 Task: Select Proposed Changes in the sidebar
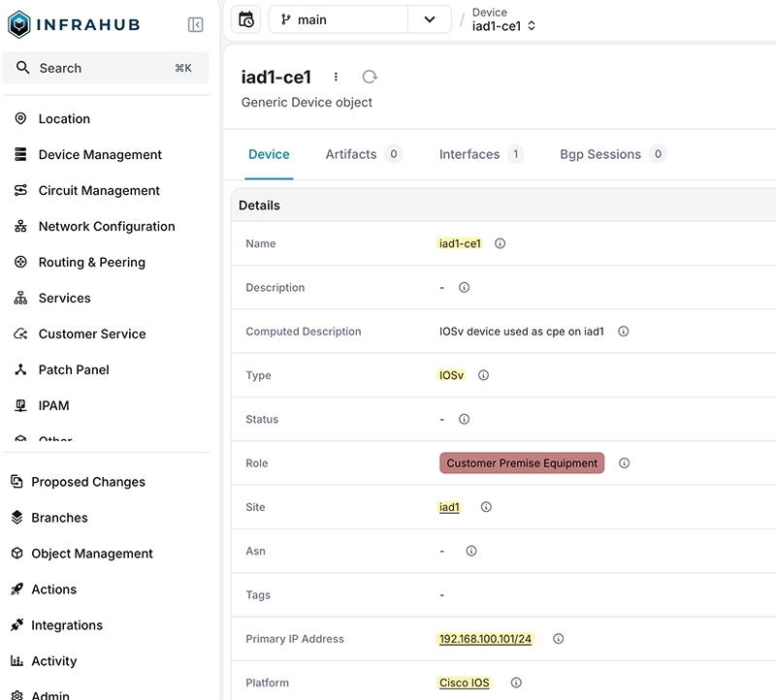coord(89,481)
